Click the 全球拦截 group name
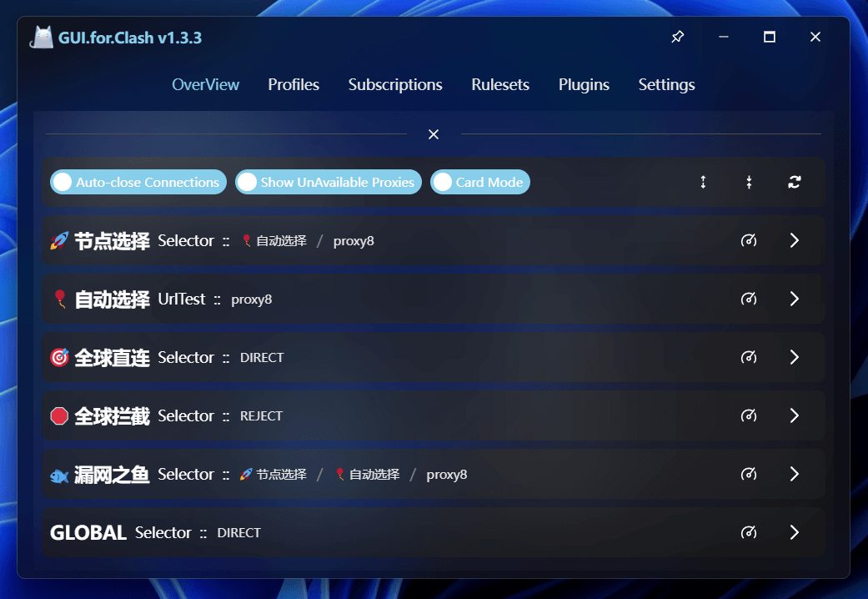Viewport: 868px width, 599px height. click(113, 416)
